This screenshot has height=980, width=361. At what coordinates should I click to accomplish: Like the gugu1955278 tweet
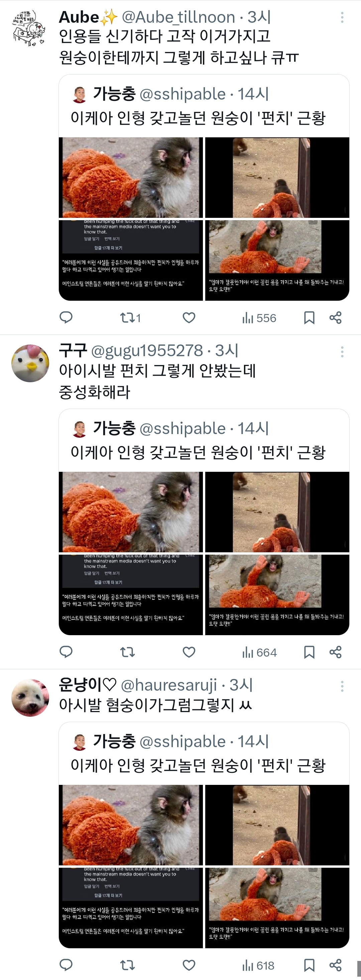(x=189, y=652)
